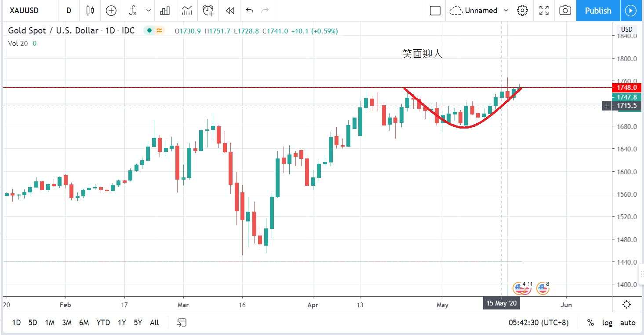The height and width of the screenshot is (335, 644).
Task: Open the Unnamed layout dropdown
Action: click(481, 11)
